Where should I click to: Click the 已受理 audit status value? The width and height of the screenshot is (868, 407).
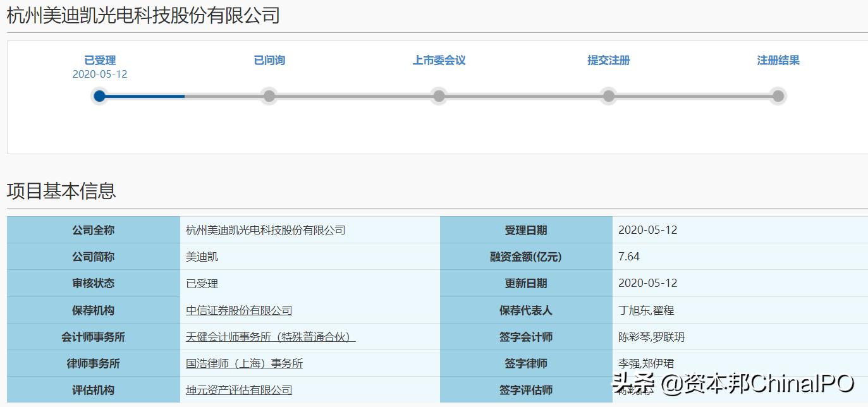[x=202, y=284]
